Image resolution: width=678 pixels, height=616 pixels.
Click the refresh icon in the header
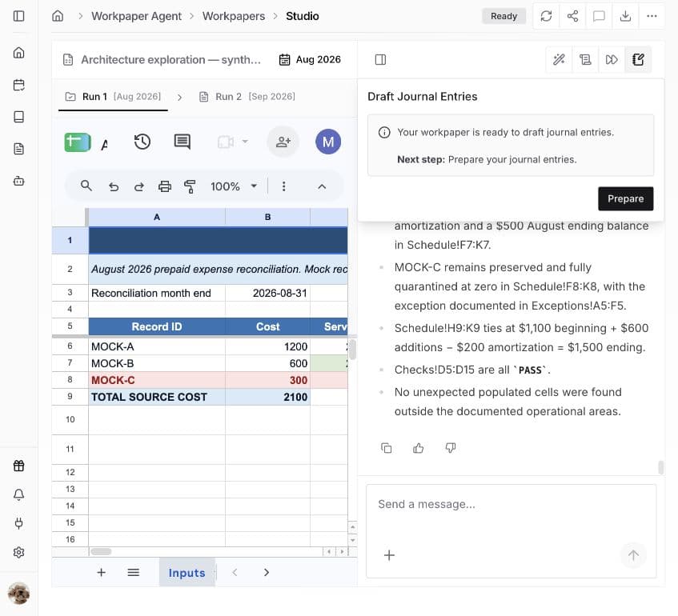click(x=546, y=16)
